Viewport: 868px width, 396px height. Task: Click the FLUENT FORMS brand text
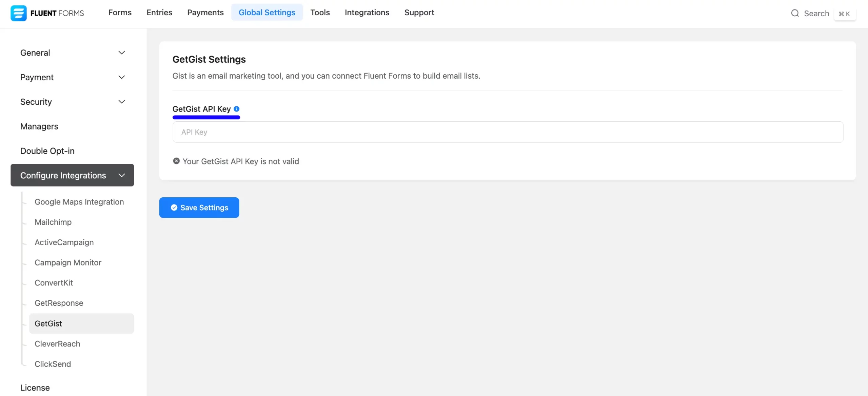(57, 13)
